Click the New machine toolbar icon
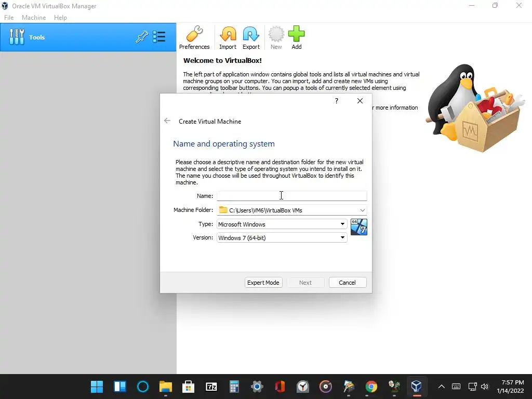Image resolution: width=532 pixels, height=399 pixels. [276, 37]
